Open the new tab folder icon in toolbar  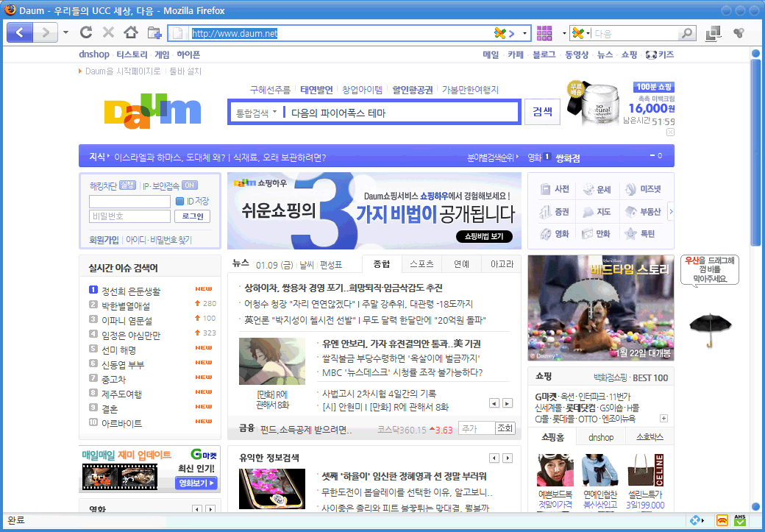pos(154,33)
